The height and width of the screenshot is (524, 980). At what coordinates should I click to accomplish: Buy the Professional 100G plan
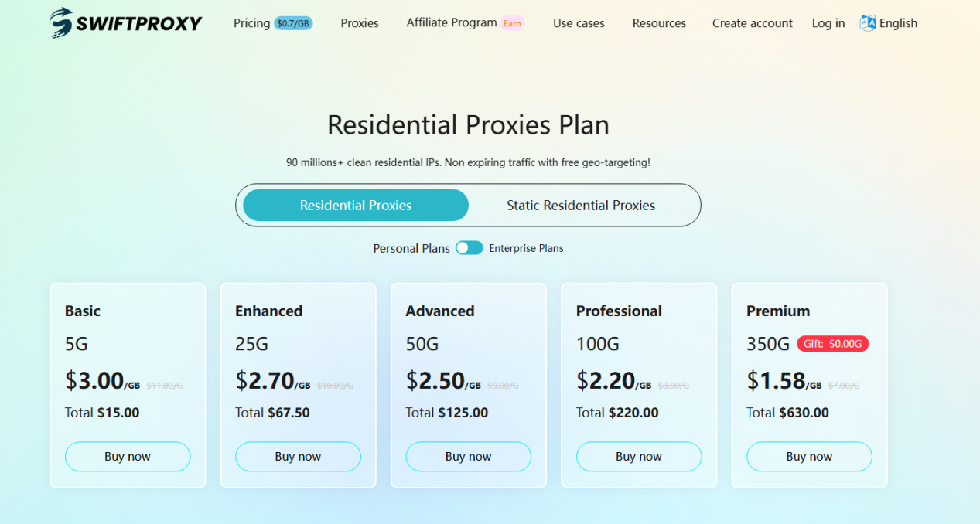(638, 457)
